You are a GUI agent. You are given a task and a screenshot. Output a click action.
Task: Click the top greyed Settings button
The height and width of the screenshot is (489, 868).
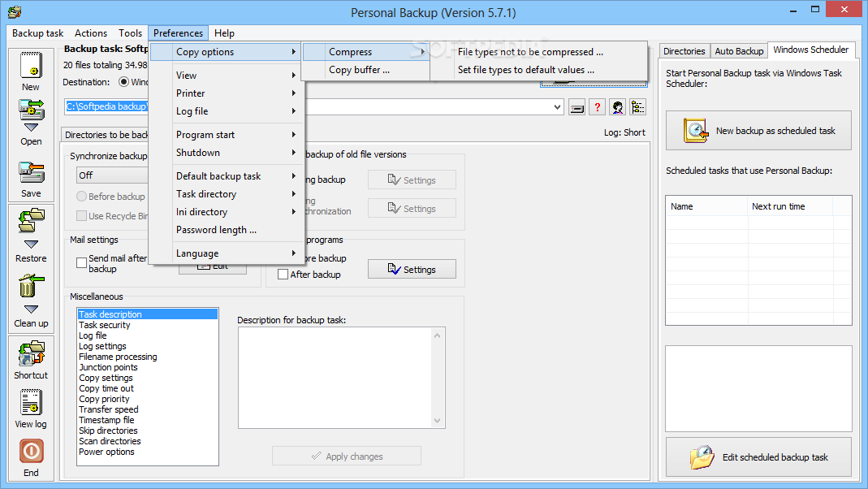pos(412,180)
